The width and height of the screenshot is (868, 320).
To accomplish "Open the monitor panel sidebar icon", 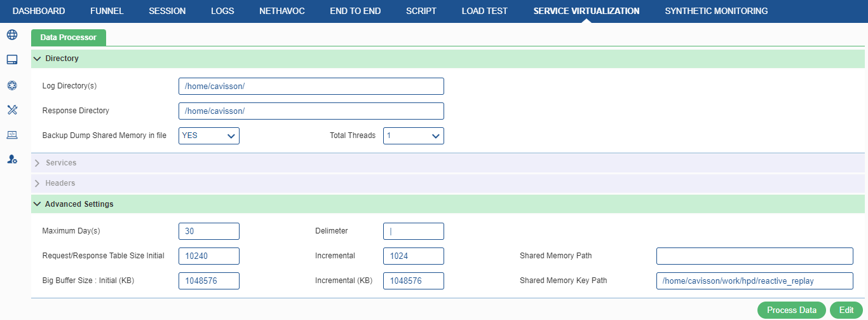I will point(11,60).
